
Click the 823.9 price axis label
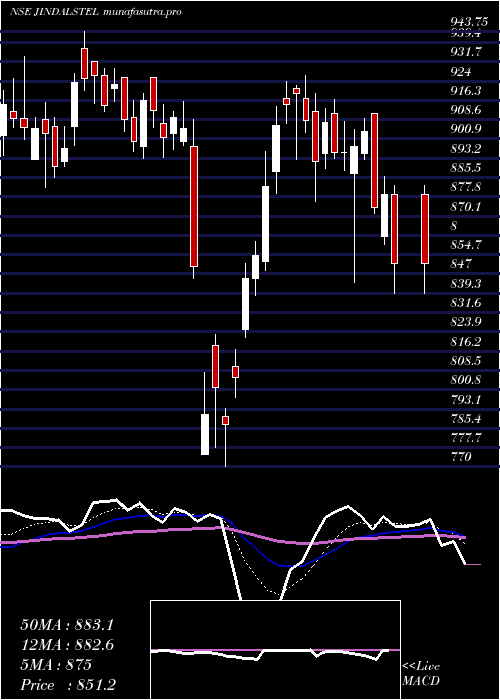coord(467,322)
